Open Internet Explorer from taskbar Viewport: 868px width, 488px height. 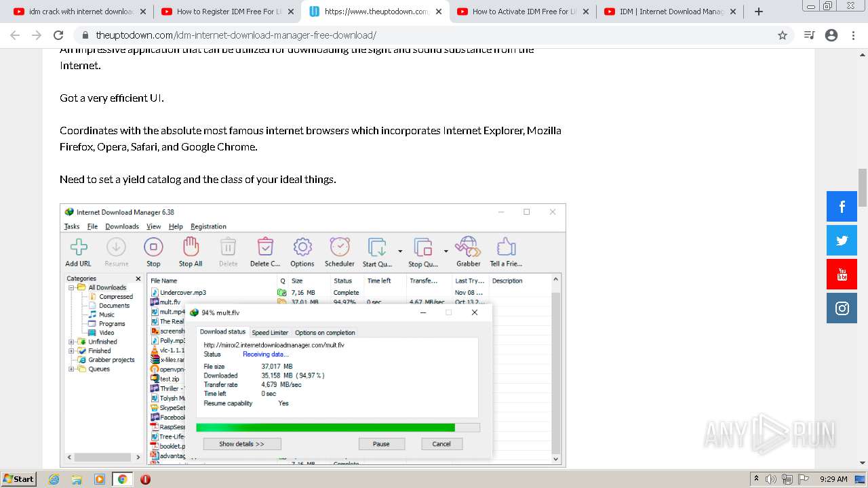[54, 479]
